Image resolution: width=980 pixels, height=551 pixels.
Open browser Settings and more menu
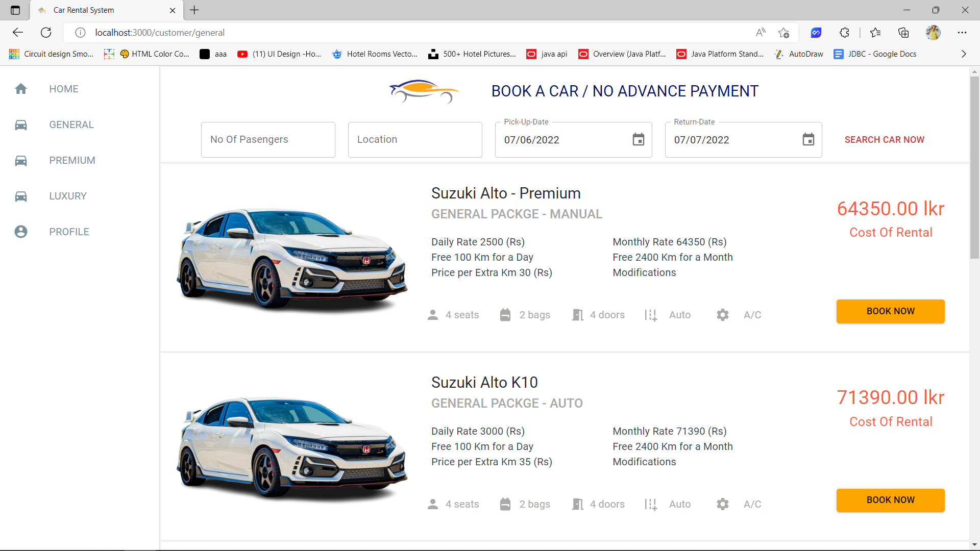pyautogui.click(x=962, y=33)
